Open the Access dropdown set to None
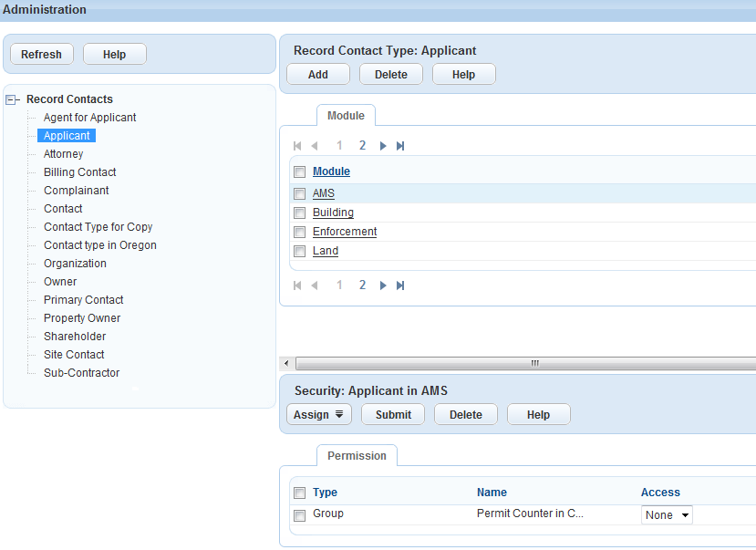Screen dimensions: 756x550 667,515
